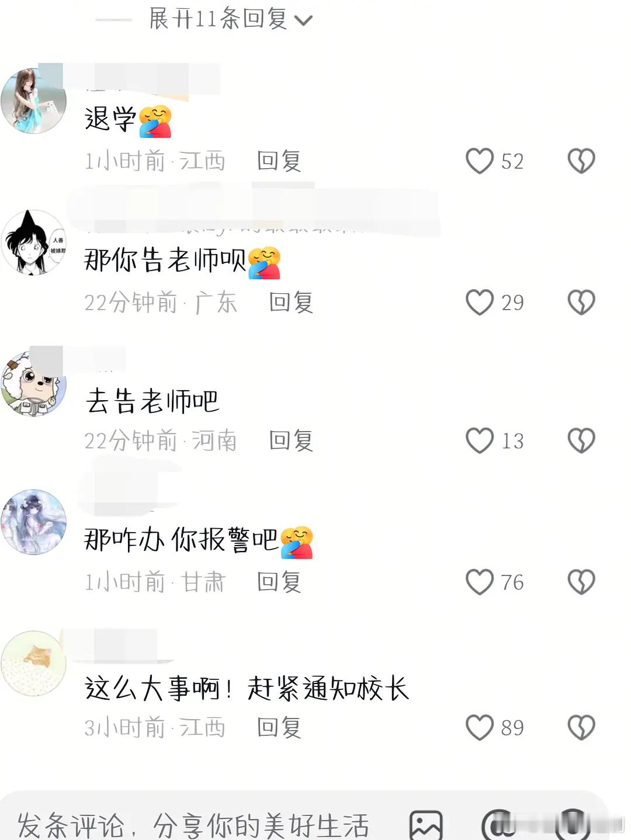Reply to the 你报警吧 comment from 甘肃
This screenshot has height=840, width=631.
tap(279, 582)
